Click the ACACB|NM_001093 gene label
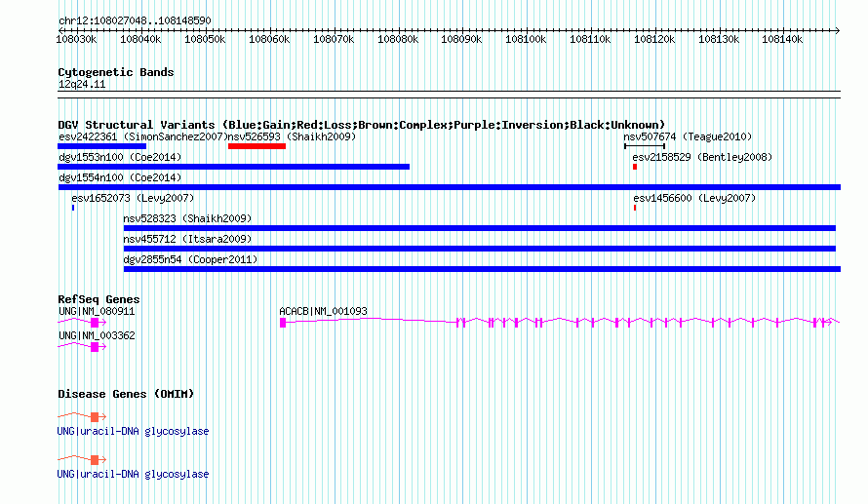868x504 pixels. tap(323, 312)
